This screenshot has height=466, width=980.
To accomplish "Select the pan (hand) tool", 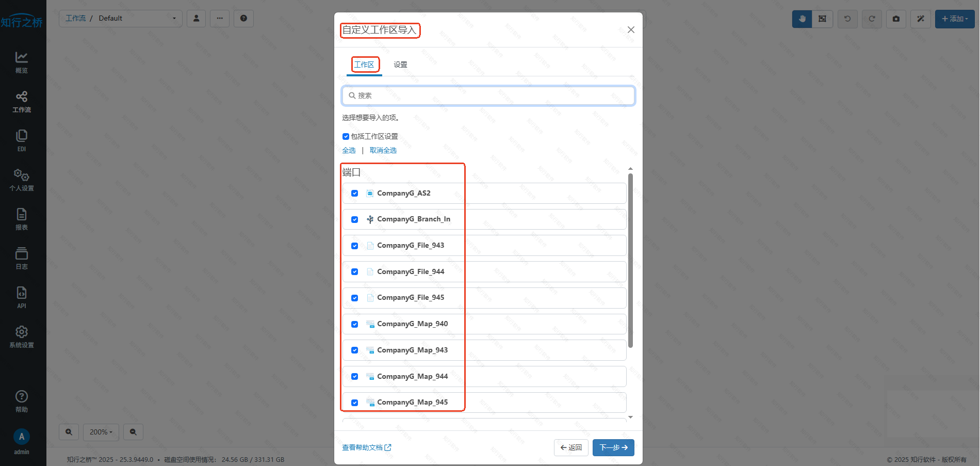I will pyautogui.click(x=801, y=19).
